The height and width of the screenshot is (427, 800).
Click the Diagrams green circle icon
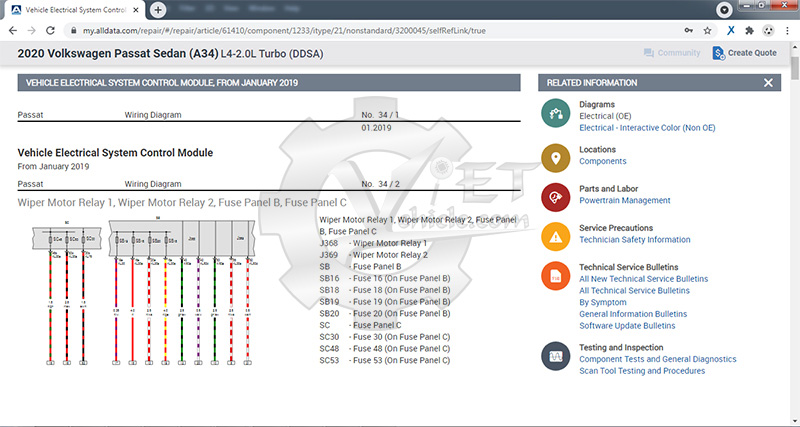[556, 114]
